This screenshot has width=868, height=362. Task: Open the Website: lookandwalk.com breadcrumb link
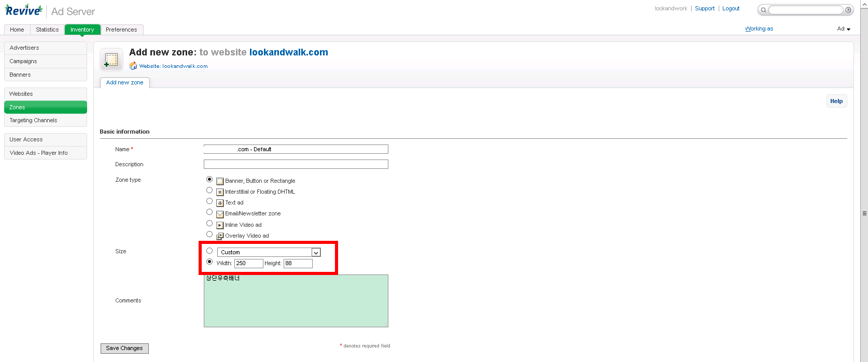[173, 66]
